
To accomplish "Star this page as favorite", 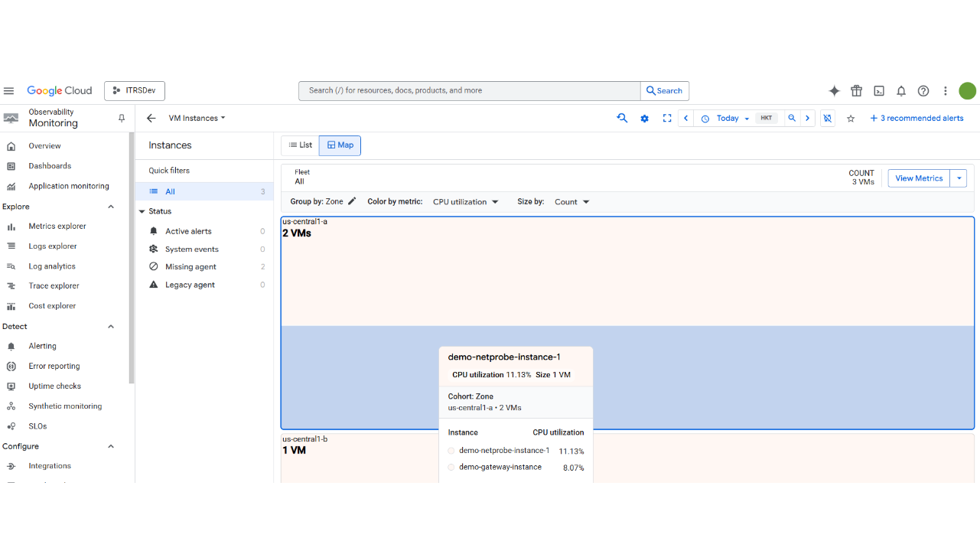I will tap(851, 119).
